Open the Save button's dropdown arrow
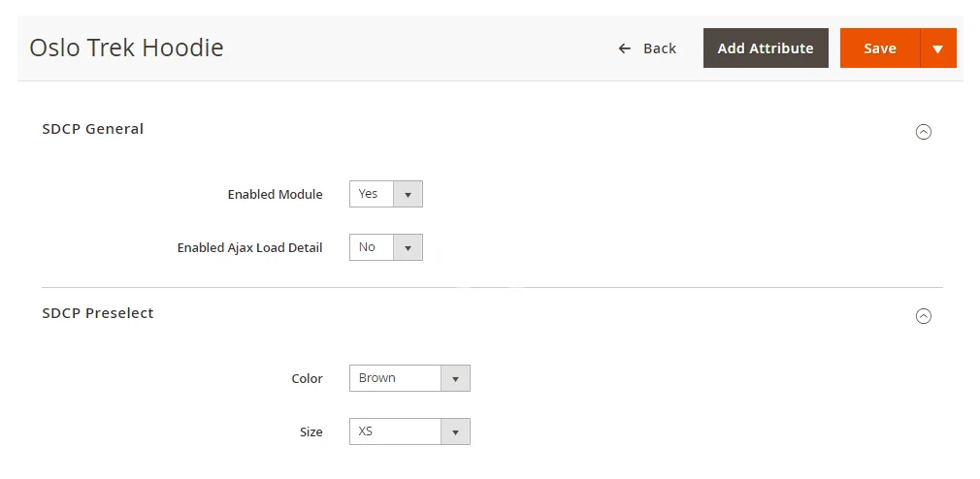This screenshot has width=980, height=479. 937,48
